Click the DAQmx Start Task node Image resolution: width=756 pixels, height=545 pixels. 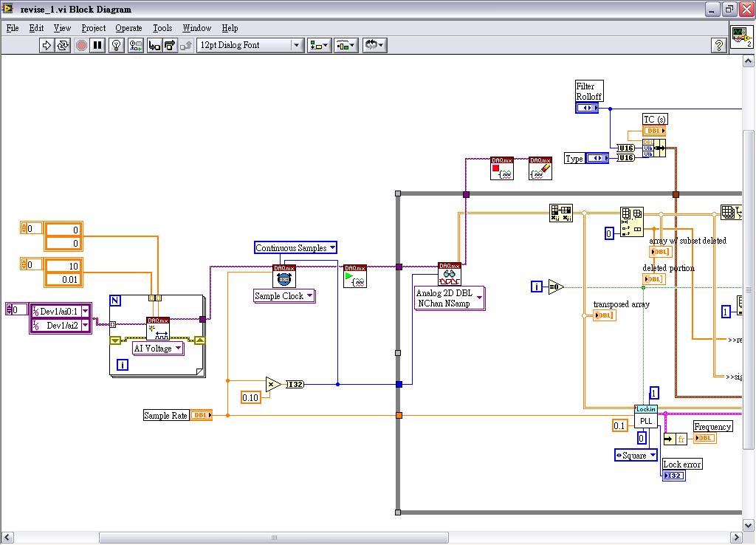(354, 276)
